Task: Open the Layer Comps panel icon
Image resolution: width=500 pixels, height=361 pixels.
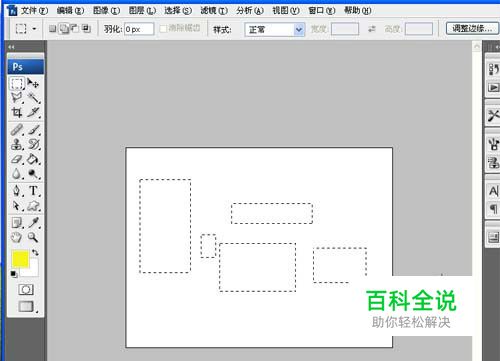Action: pos(493,237)
